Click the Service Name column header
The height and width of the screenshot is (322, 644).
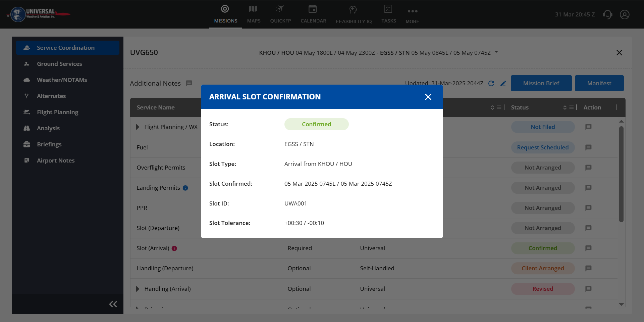point(156,107)
